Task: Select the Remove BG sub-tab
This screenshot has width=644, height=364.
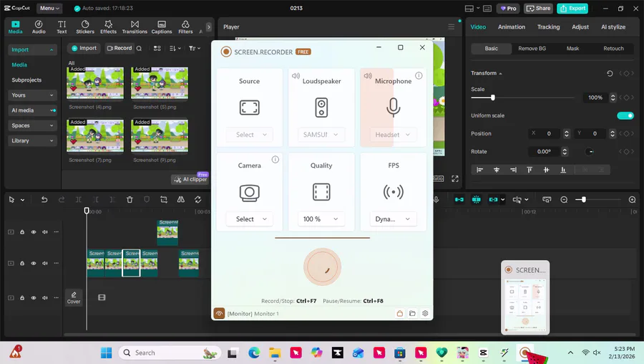Action: point(532,49)
